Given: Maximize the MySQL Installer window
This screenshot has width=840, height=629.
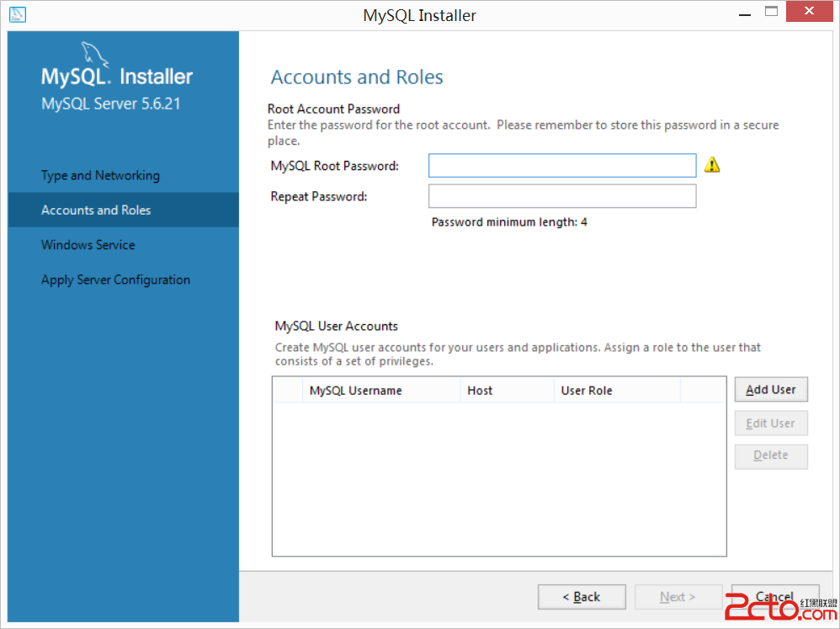Looking at the screenshot, I should coord(772,12).
